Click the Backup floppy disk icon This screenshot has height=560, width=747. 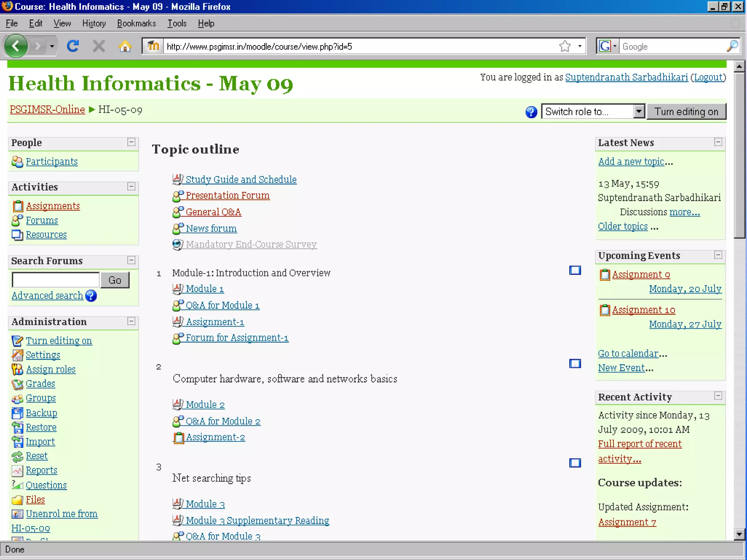tap(17, 413)
